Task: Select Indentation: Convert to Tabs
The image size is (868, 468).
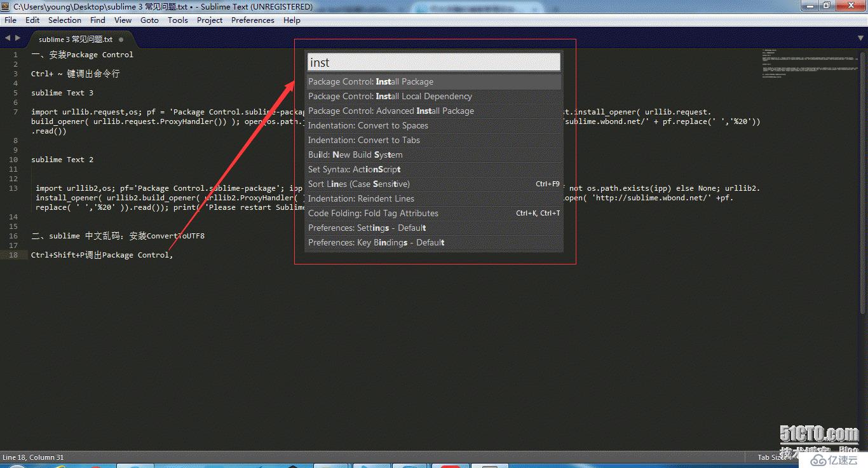Action: click(x=434, y=140)
